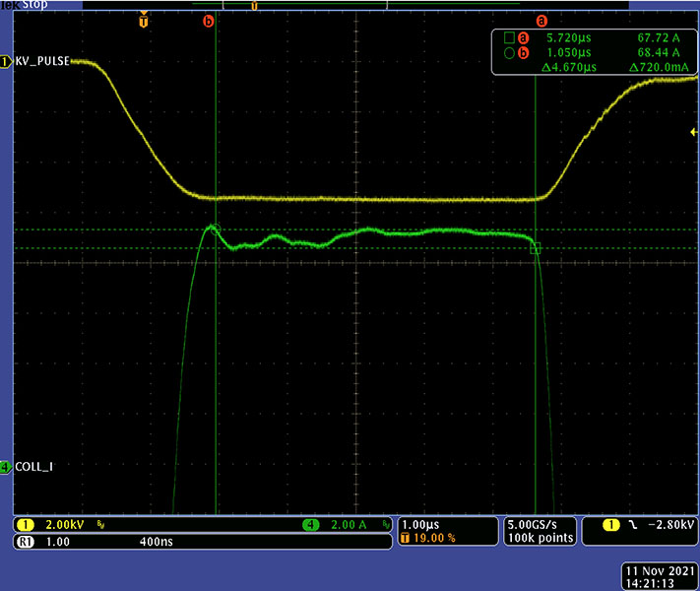Click the R1 reference waveform badge
The width and height of the screenshot is (700, 591).
pyautogui.click(x=24, y=542)
